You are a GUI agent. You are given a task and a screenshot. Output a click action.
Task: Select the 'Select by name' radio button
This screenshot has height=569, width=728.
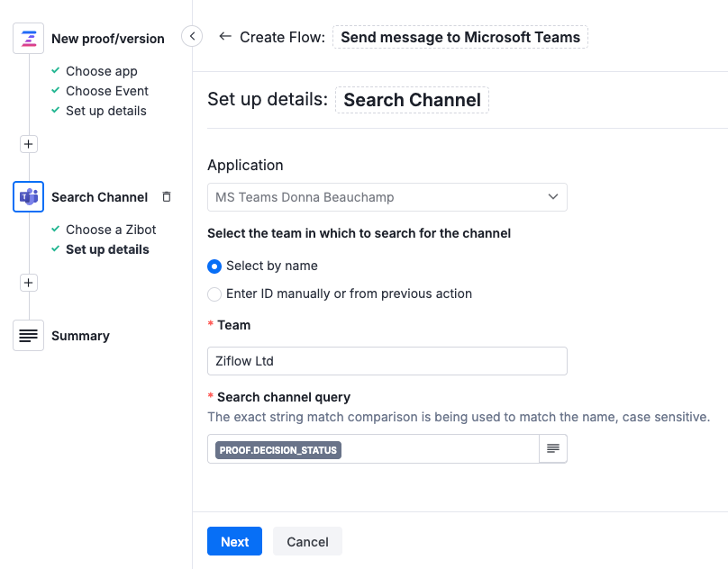pos(214,266)
